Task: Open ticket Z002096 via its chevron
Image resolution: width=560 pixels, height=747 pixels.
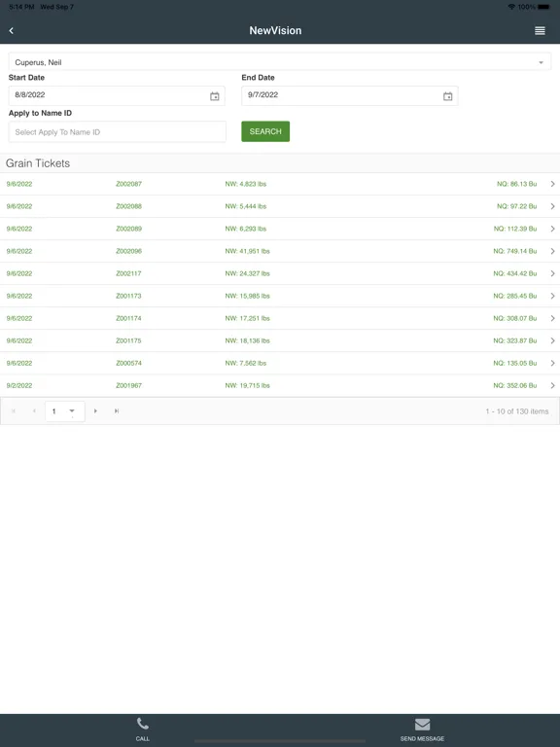Action: tap(552, 251)
